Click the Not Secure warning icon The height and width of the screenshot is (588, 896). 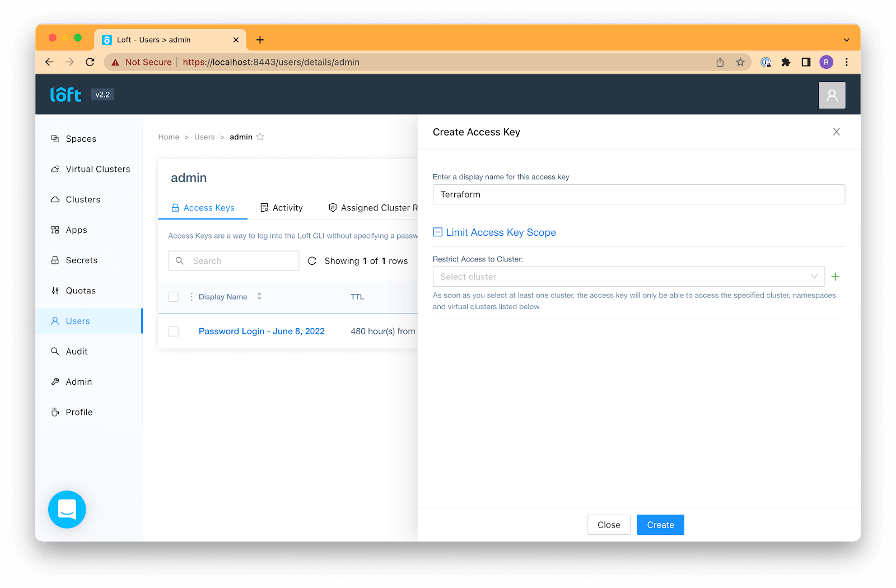pyautogui.click(x=115, y=62)
